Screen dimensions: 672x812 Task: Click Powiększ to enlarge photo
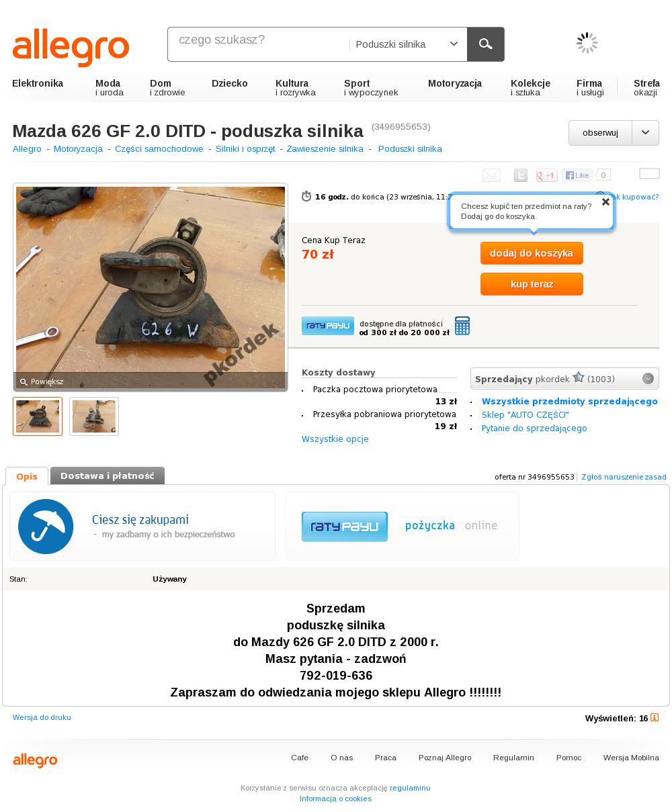tap(42, 381)
